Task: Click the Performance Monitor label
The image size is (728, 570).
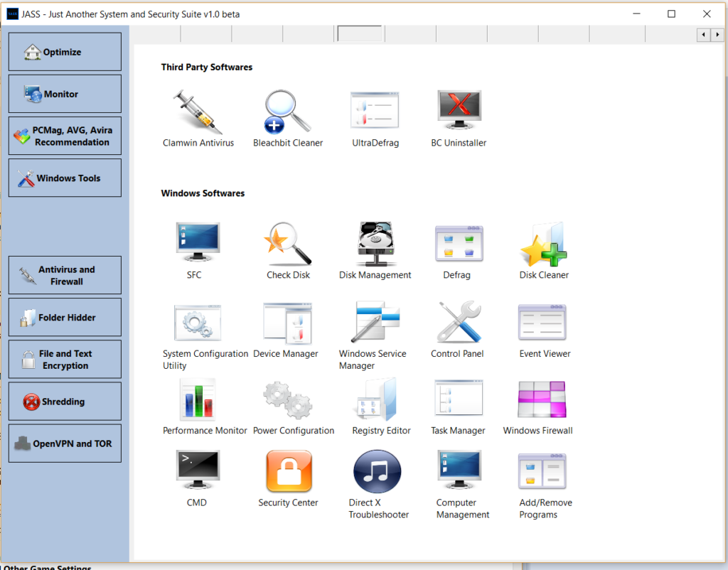Action: tap(205, 431)
